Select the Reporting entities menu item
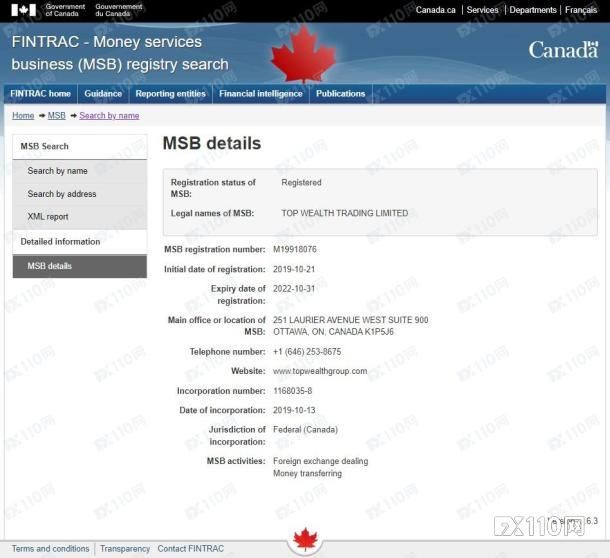 click(170, 94)
